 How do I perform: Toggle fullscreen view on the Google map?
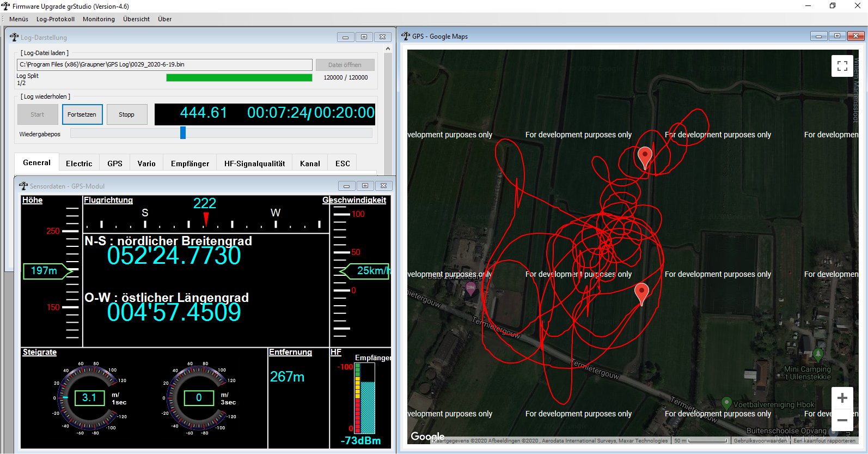842,66
